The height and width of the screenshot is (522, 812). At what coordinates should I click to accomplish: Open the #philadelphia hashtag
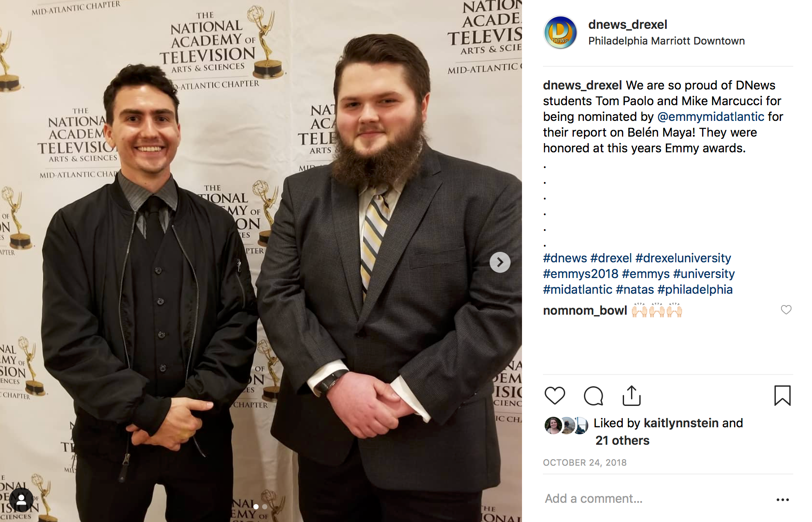click(x=695, y=289)
